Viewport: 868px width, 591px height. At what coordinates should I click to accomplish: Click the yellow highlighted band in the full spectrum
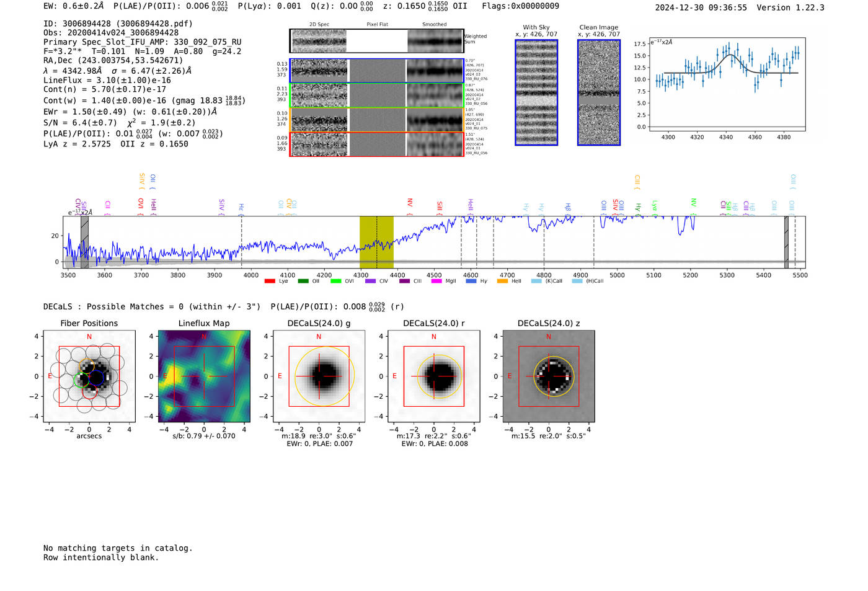click(376, 242)
